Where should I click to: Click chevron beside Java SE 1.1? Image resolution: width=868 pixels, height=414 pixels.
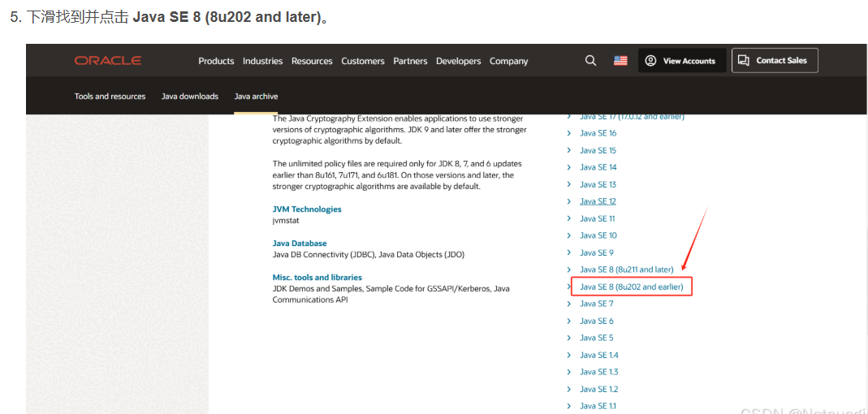pos(568,406)
